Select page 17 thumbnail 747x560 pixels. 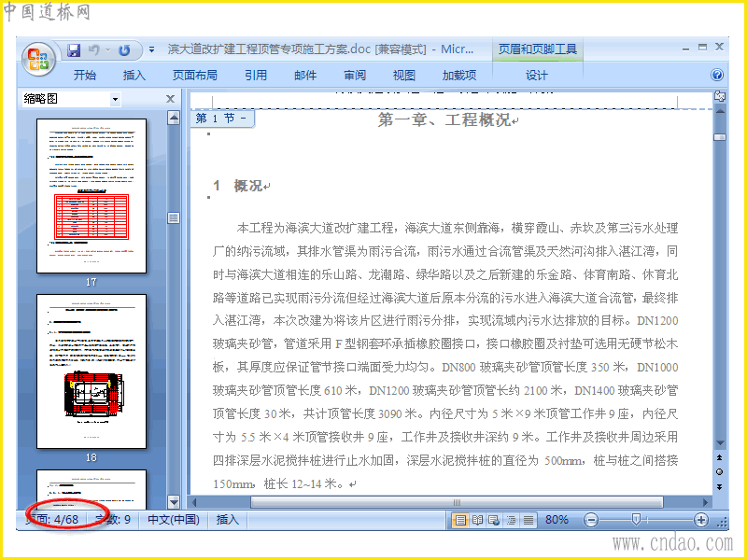pyautogui.click(x=92, y=196)
